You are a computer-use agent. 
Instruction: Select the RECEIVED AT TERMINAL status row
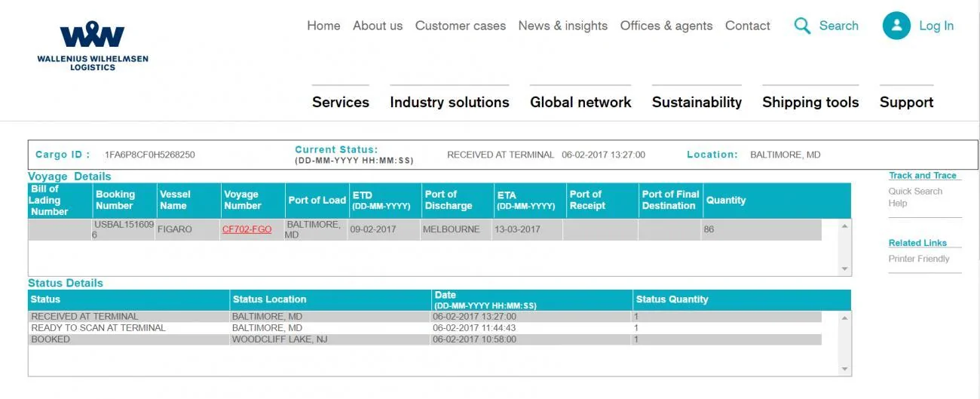click(425, 317)
